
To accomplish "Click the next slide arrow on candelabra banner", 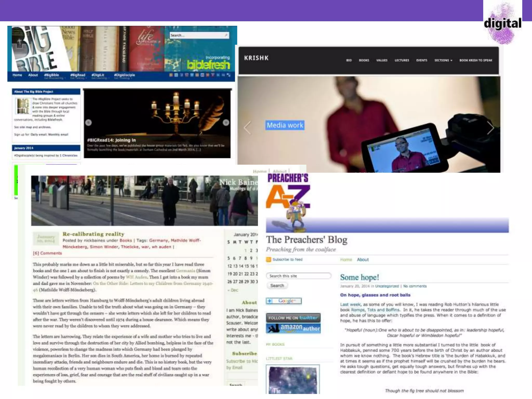I will (x=226, y=123).
